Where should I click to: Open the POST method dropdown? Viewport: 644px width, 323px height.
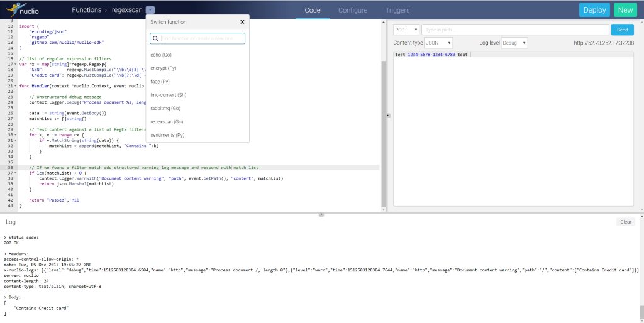(x=406, y=30)
